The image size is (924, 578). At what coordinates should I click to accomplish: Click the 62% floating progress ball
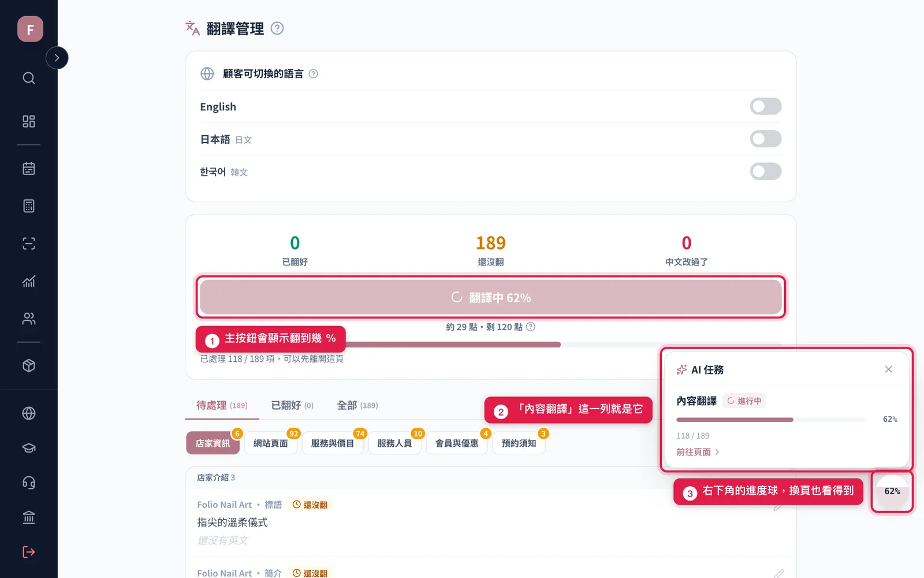point(892,491)
